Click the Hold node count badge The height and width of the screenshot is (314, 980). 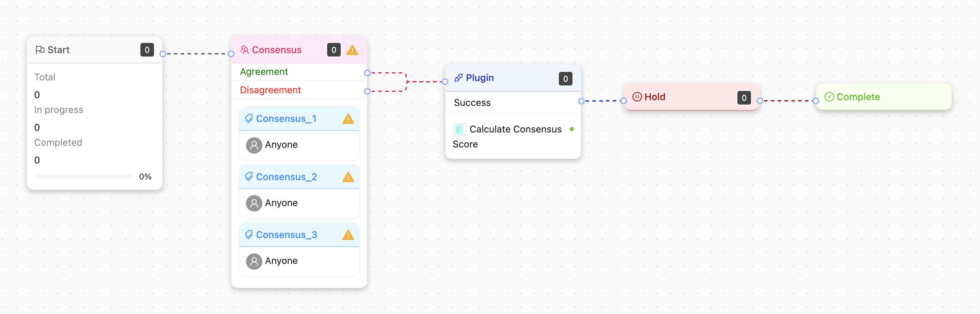(x=744, y=98)
